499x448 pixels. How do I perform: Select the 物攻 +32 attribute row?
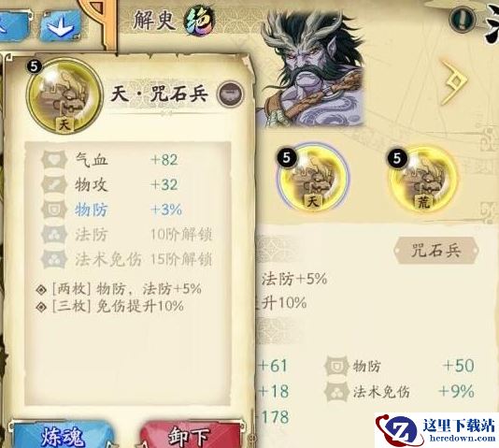pos(127,184)
